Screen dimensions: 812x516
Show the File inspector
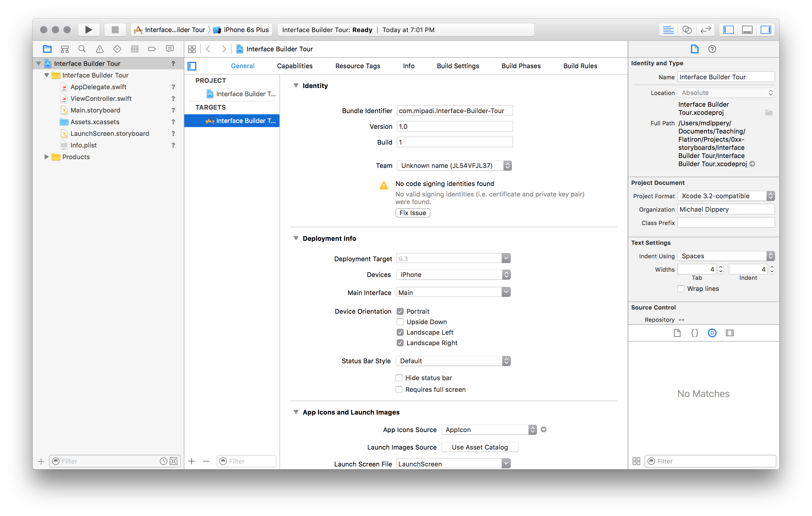point(695,49)
